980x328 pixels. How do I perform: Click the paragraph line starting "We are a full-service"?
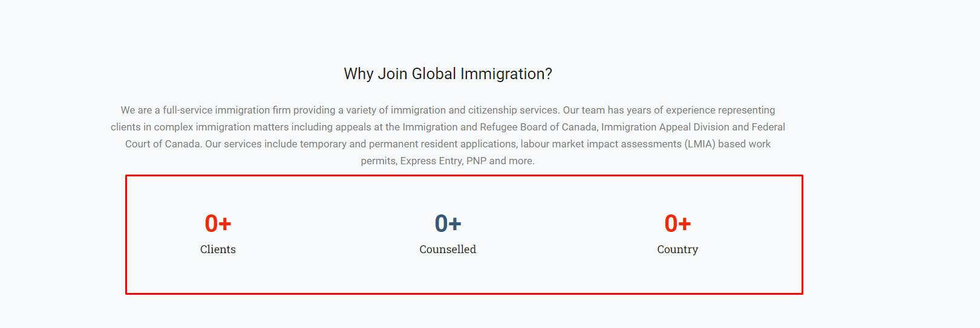pos(448,110)
